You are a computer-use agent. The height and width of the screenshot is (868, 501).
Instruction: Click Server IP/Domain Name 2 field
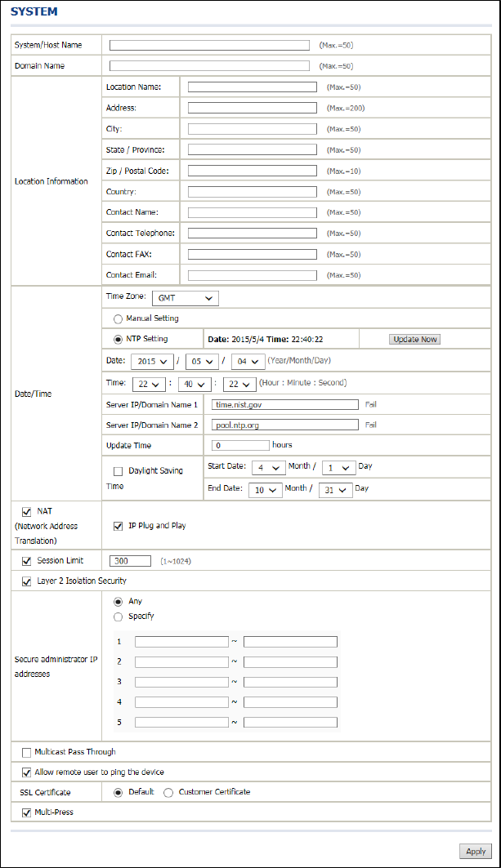coord(285,425)
